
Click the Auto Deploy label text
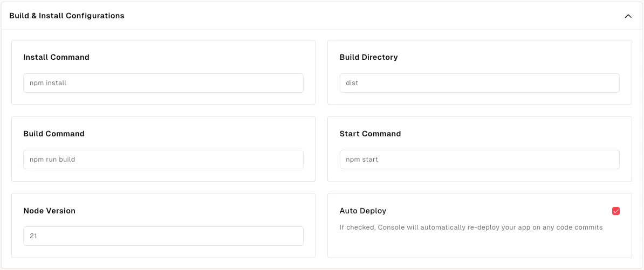click(x=362, y=211)
